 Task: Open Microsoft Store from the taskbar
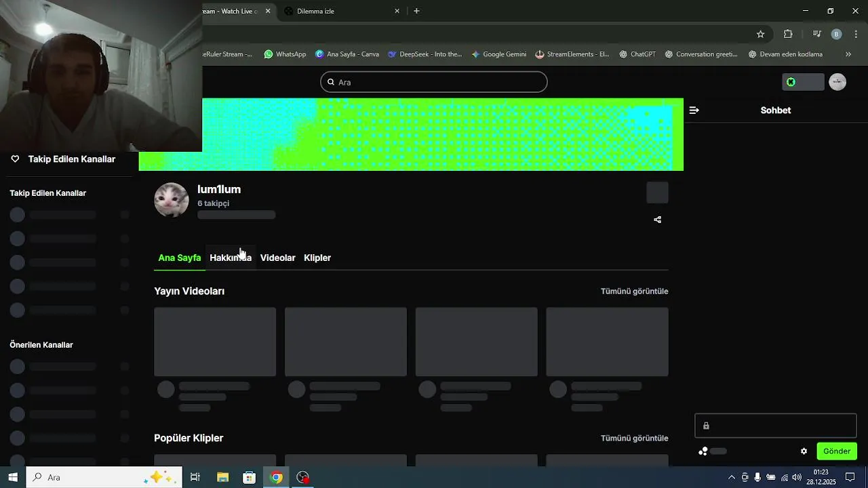249,477
